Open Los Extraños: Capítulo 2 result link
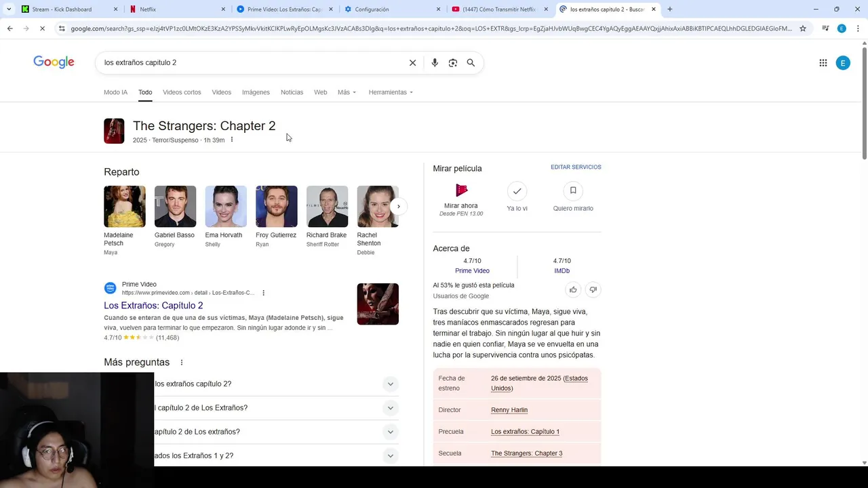868x488 pixels. [153, 306]
